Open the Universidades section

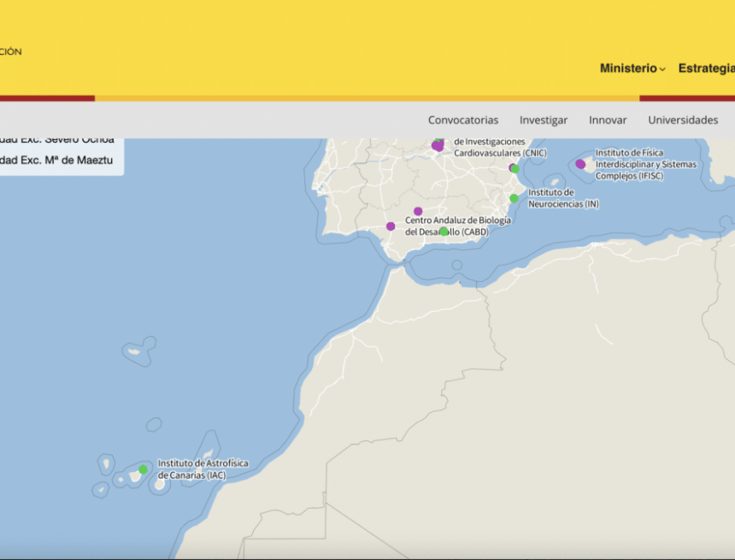point(683,120)
